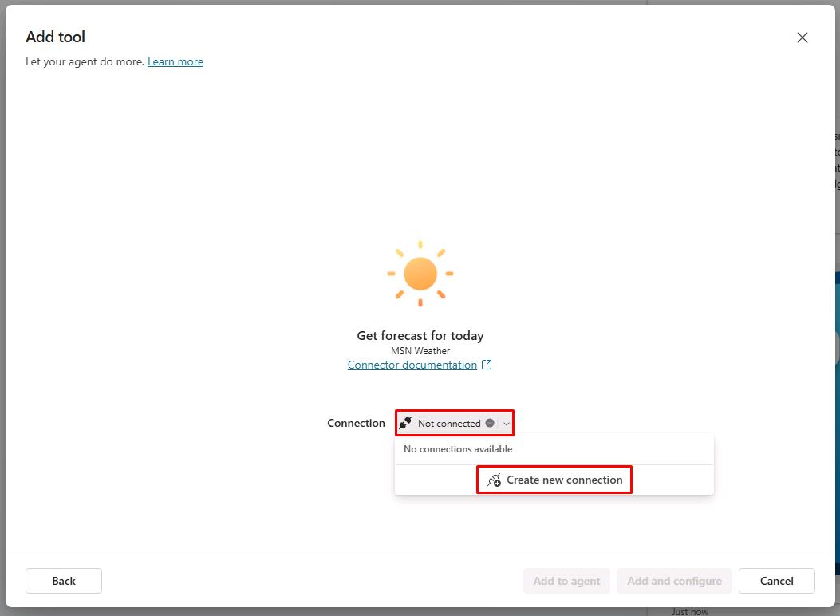Close the Add tool dialog with X
Screen dimensions: 840x616
pos(802,38)
